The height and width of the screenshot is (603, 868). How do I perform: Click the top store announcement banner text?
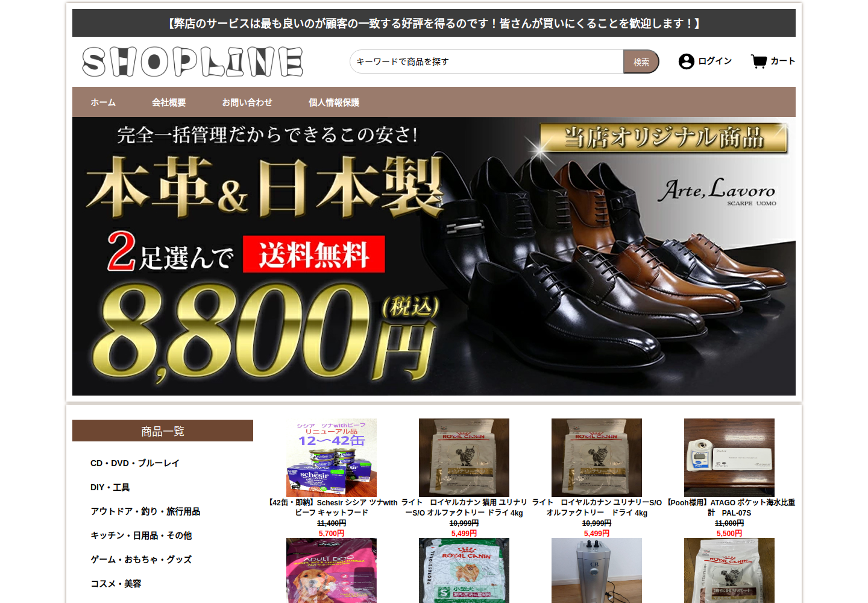pos(434,24)
